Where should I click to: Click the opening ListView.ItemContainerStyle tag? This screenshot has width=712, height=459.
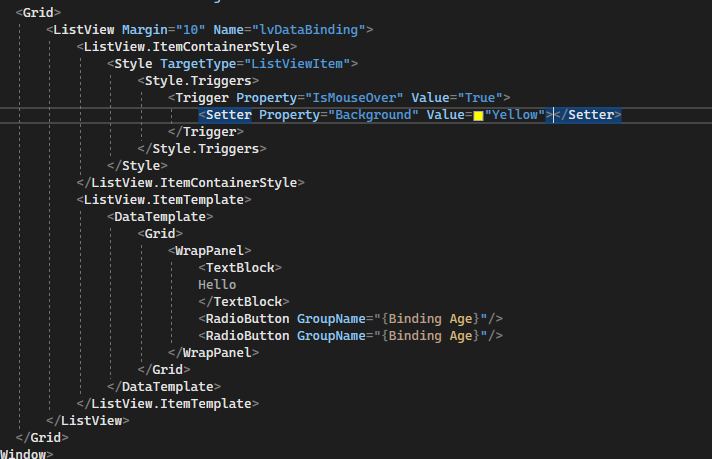(x=187, y=47)
